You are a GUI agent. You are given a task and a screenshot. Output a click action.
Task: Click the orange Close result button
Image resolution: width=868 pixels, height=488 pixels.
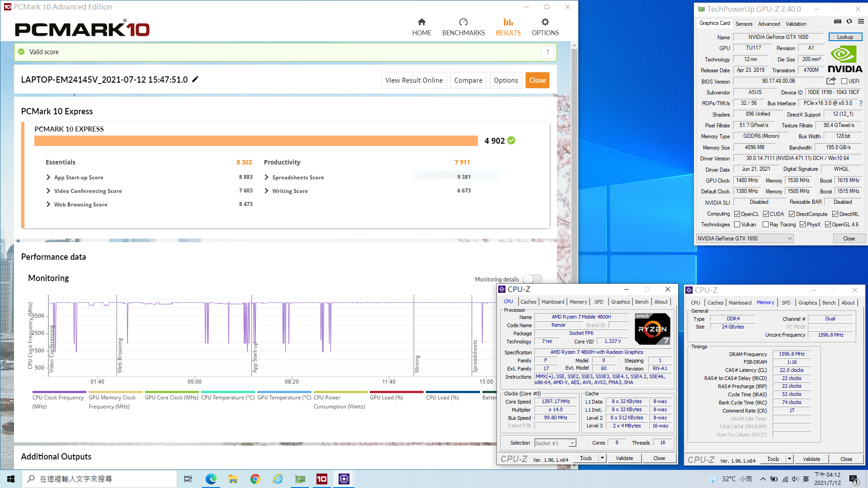(537, 80)
